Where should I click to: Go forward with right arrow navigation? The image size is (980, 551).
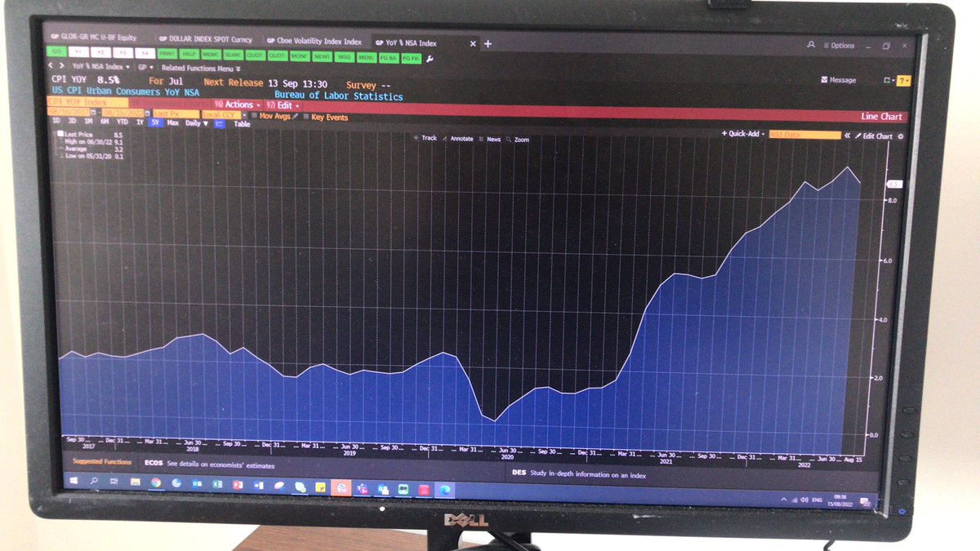click(x=61, y=65)
